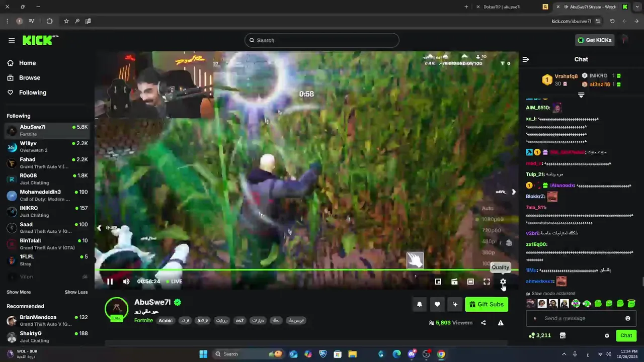644x362 pixels.
Task: Open R0o08 channel in Following list
Action: (47, 179)
